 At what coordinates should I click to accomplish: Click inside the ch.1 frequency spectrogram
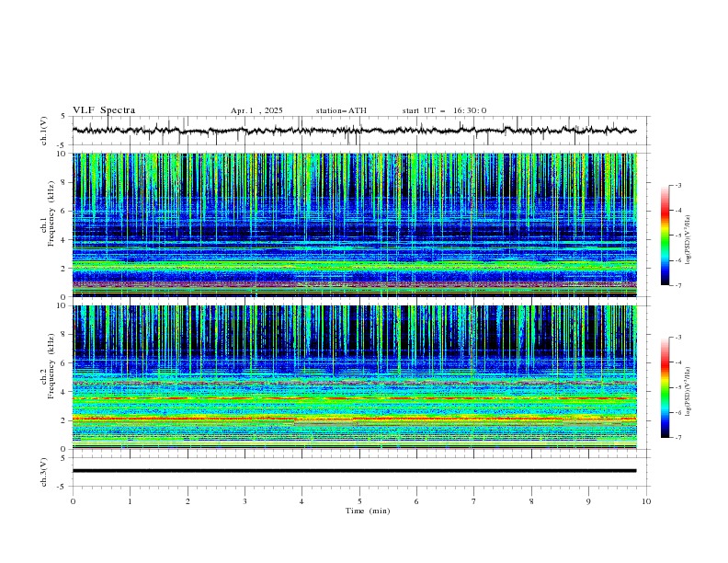[x=355, y=224]
